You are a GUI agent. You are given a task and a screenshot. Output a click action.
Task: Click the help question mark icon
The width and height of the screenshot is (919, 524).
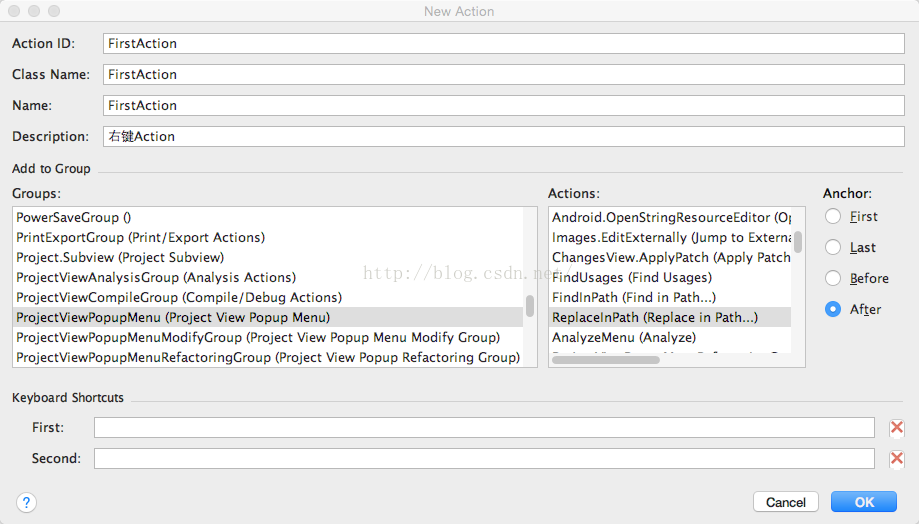(26, 502)
